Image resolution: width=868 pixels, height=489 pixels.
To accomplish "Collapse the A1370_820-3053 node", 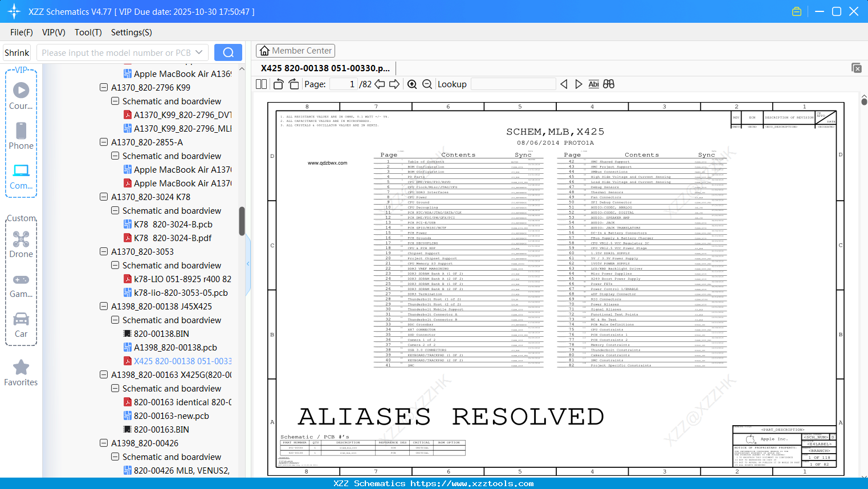I will point(104,252).
